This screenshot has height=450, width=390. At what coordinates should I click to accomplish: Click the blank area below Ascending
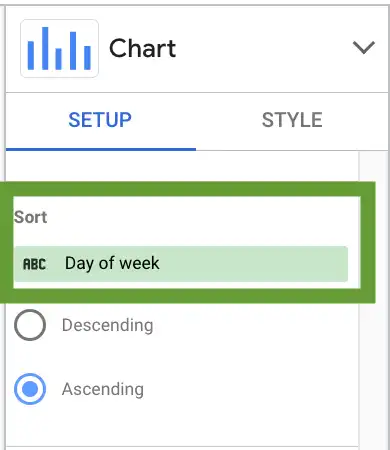(x=182, y=427)
